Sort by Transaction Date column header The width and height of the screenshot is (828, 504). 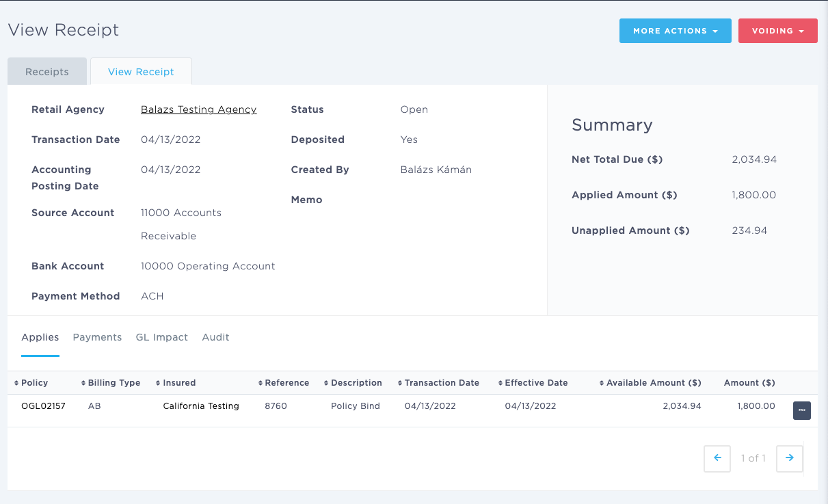click(441, 383)
